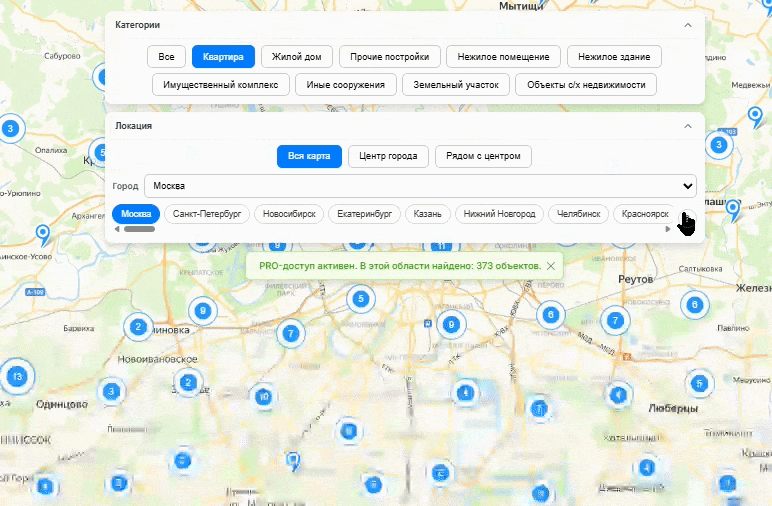
Task: Select Объекты с/х недвижимости category
Action: pyautogui.click(x=586, y=85)
